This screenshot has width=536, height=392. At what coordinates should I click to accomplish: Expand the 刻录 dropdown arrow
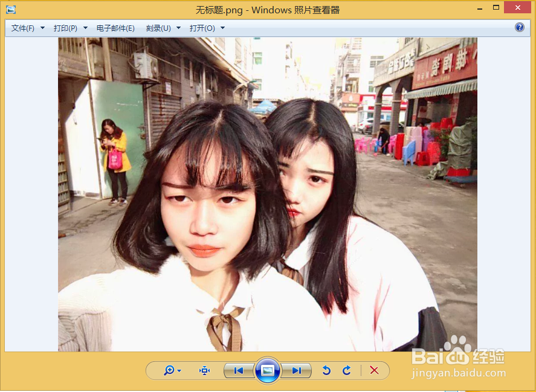coord(178,28)
